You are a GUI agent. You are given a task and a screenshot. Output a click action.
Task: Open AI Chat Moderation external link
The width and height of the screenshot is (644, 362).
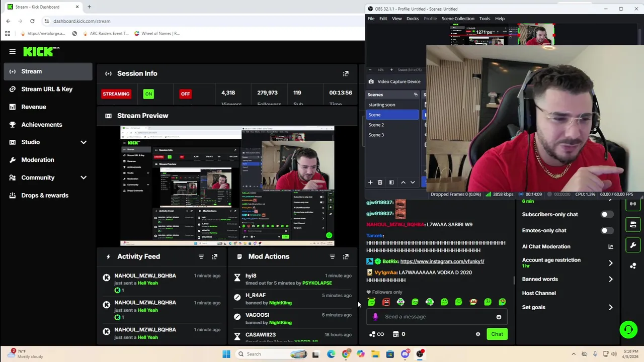[x=611, y=246]
